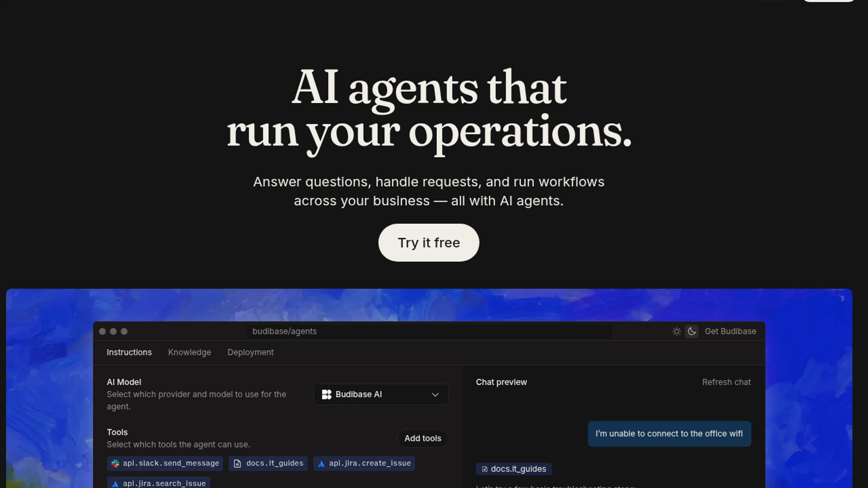868x488 pixels.
Task: Open the Deployment tab
Action: (x=250, y=352)
